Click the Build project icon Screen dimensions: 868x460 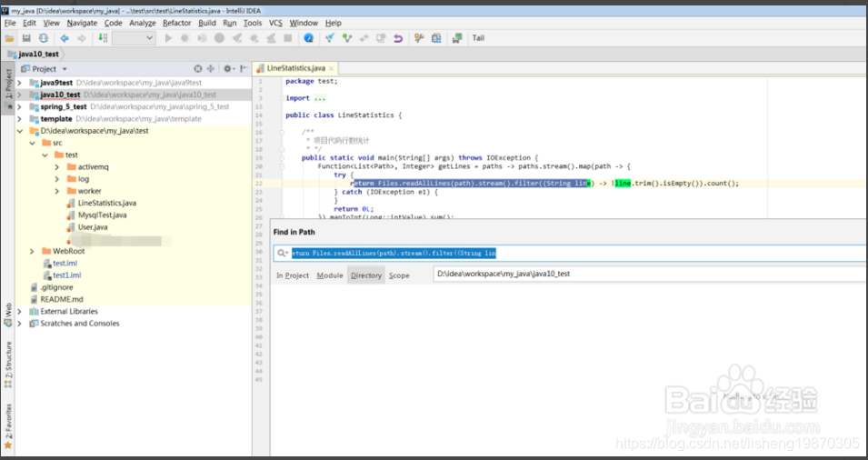[x=102, y=38]
